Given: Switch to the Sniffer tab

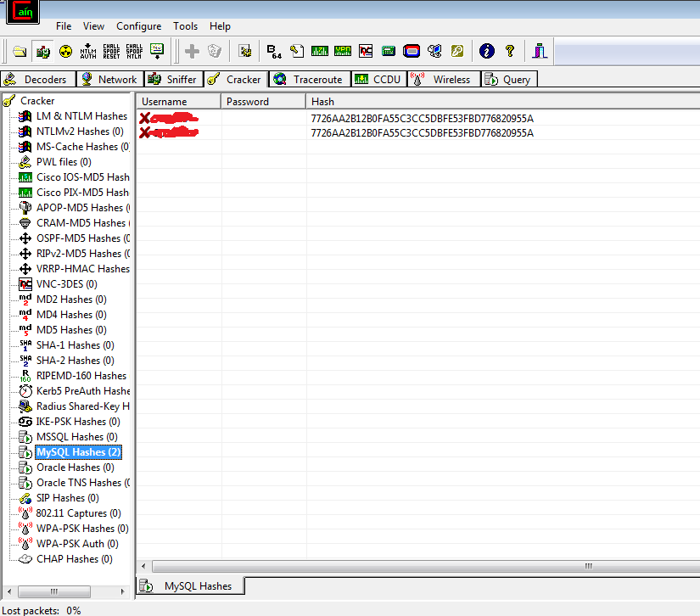Looking at the screenshot, I should (174, 80).
